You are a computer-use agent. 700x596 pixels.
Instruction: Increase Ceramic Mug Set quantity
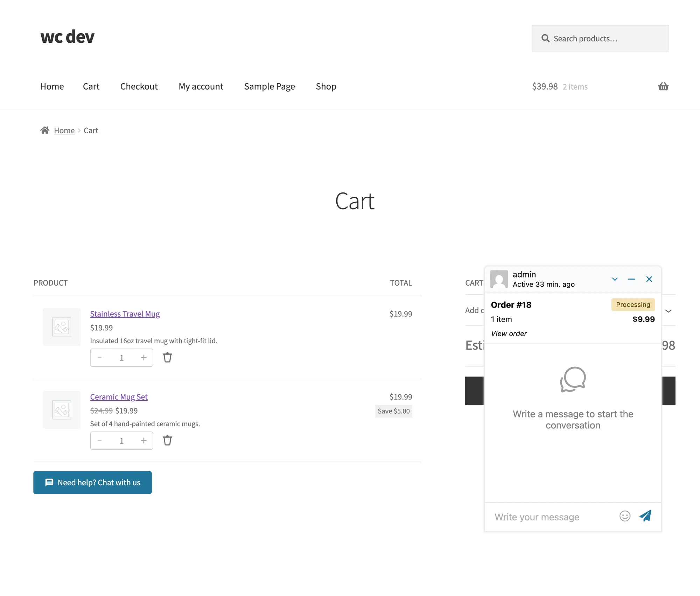pos(143,440)
